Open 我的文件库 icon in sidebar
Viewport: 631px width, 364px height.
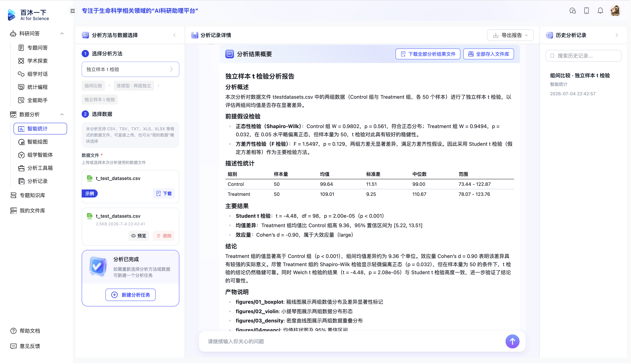pos(13,210)
